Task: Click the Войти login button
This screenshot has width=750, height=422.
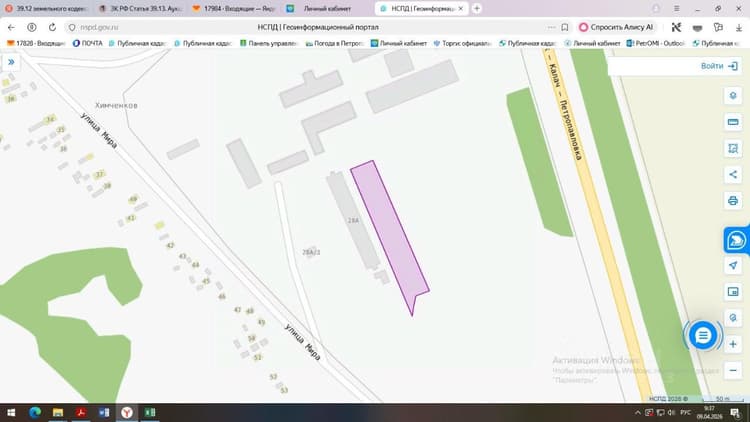Action: tap(719, 66)
